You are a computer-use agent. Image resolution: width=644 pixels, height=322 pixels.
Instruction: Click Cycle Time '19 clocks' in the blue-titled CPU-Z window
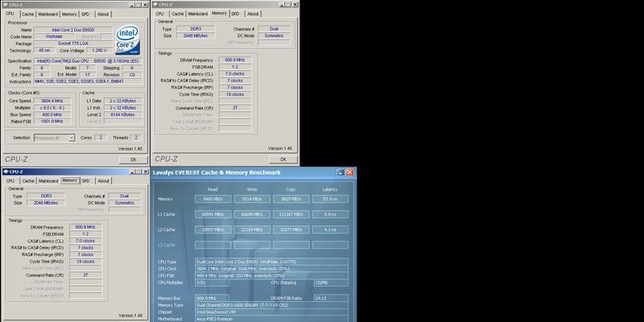pyautogui.click(x=85, y=262)
